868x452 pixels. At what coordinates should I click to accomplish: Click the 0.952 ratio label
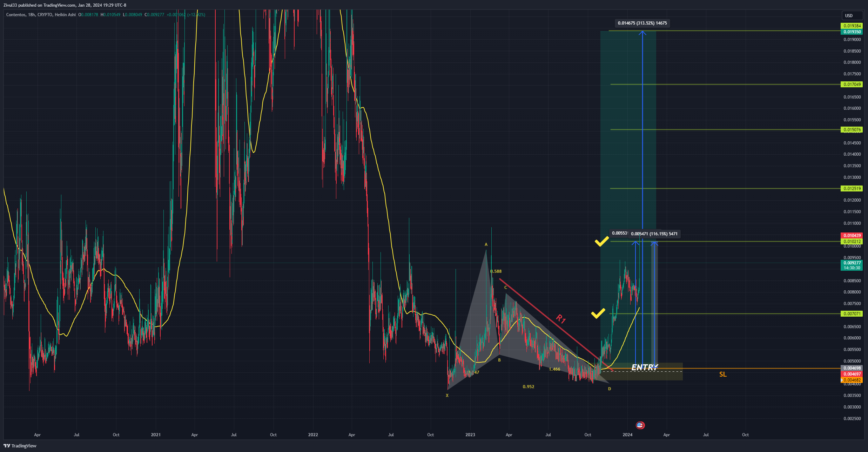click(x=529, y=387)
